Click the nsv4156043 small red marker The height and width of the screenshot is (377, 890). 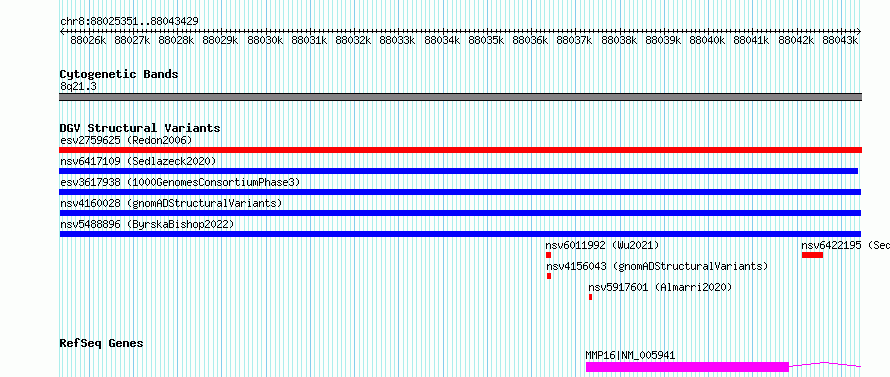click(549, 276)
